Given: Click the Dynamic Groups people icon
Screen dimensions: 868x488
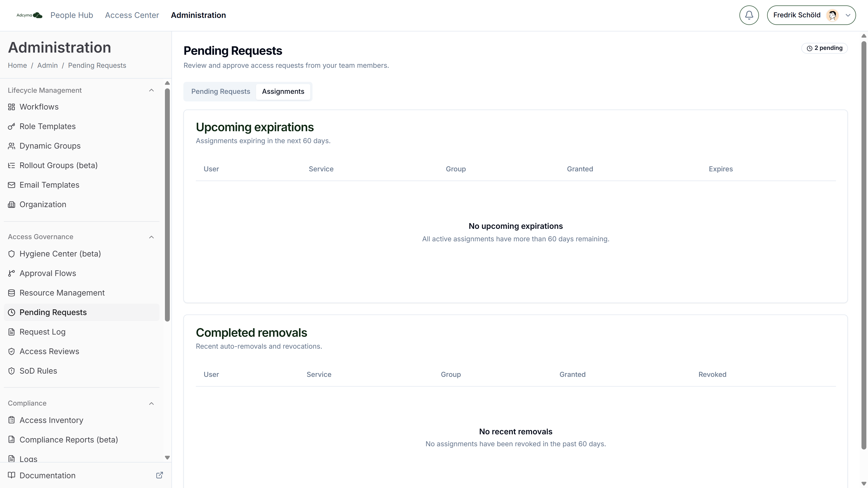Looking at the screenshot, I should (x=11, y=146).
